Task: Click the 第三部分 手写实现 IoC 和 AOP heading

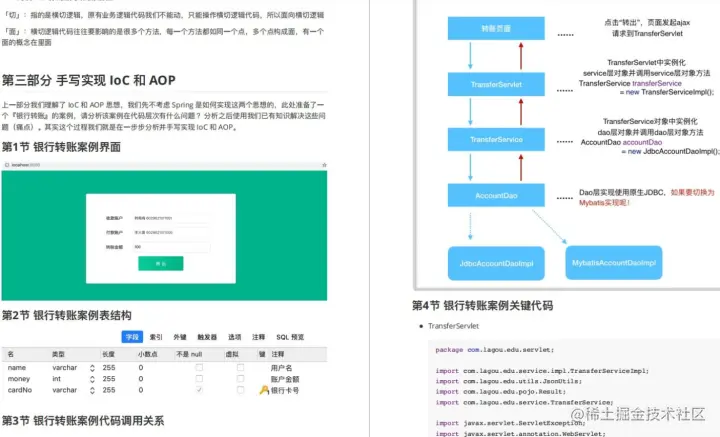Action: coord(89,80)
